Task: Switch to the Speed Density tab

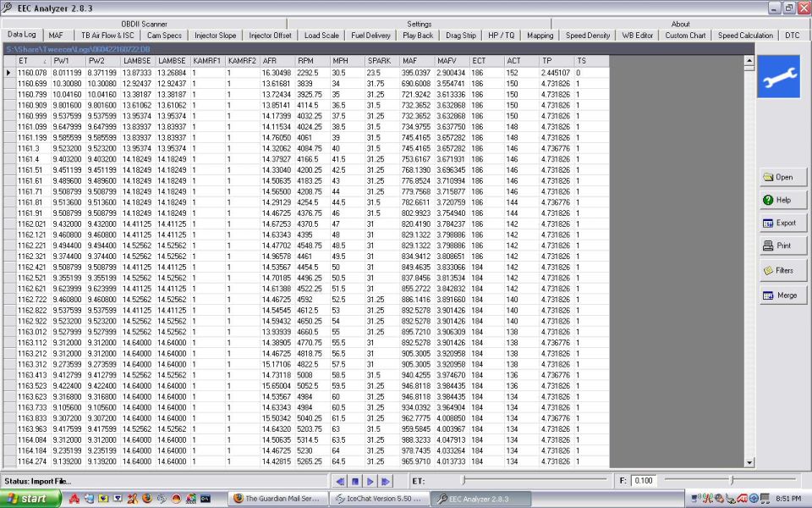Action: pos(588,36)
